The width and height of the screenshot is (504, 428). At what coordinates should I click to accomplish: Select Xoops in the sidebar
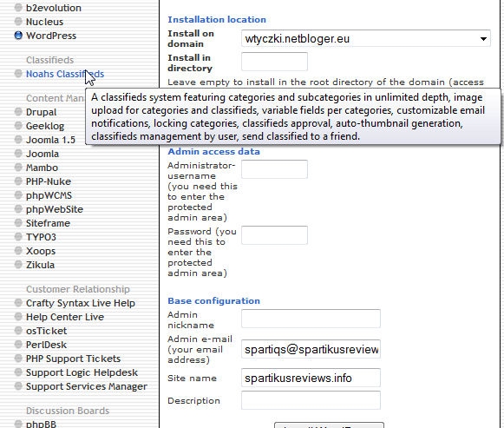click(41, 251)
